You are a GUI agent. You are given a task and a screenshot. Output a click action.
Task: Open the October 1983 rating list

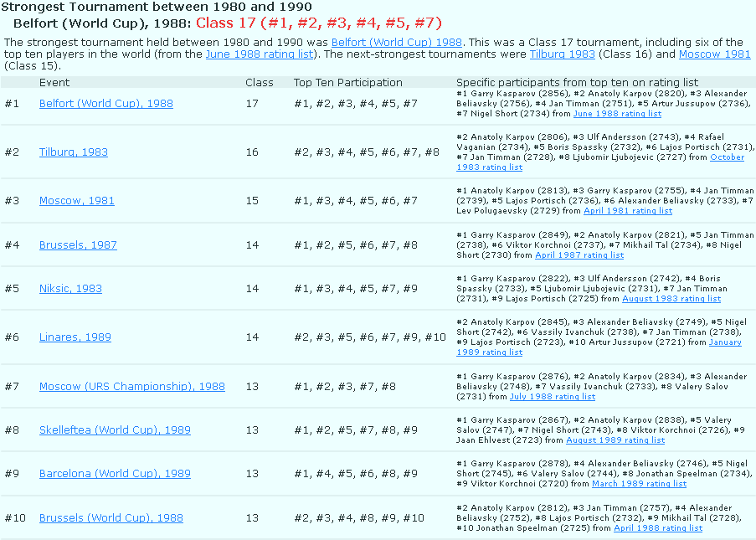click(726, 157)
